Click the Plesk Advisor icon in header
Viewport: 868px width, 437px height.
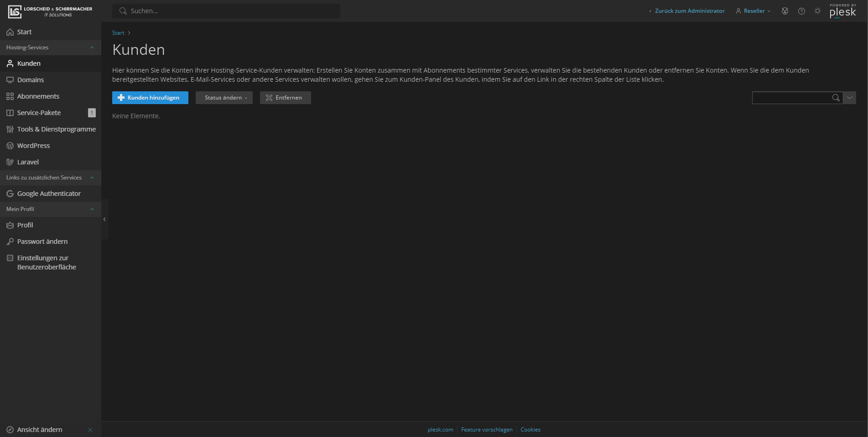click(785, 11)
